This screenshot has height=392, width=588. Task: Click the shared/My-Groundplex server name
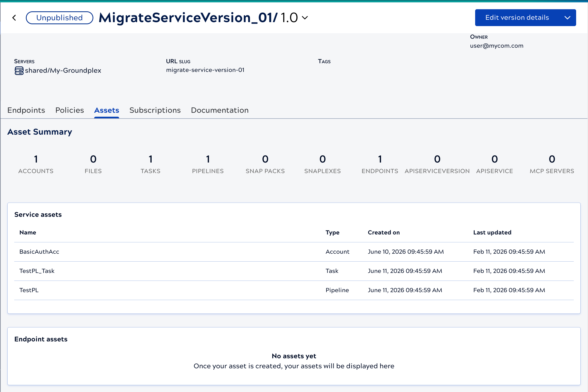pos(63,70)
